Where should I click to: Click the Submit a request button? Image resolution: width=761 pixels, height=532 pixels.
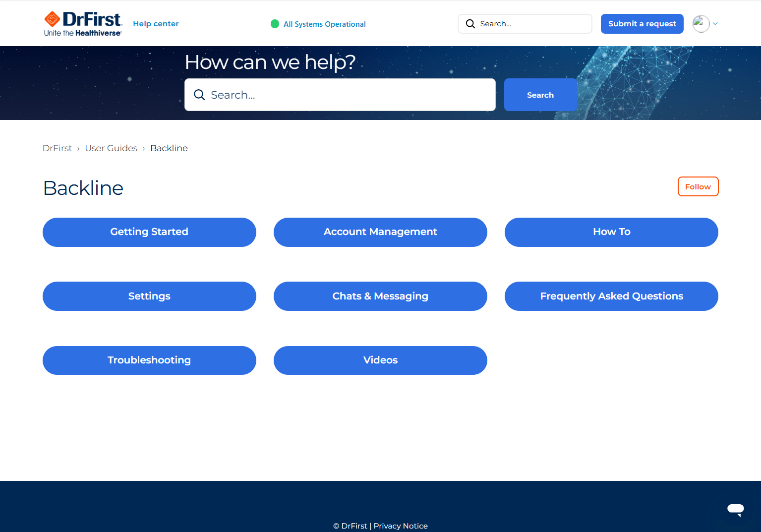pyautogui.click(x=642, y=24)
